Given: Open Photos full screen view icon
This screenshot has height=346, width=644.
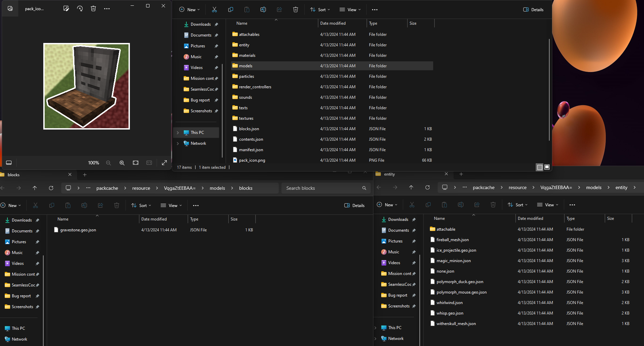Looking at the screenshot, I should click(x=164, y=163).
